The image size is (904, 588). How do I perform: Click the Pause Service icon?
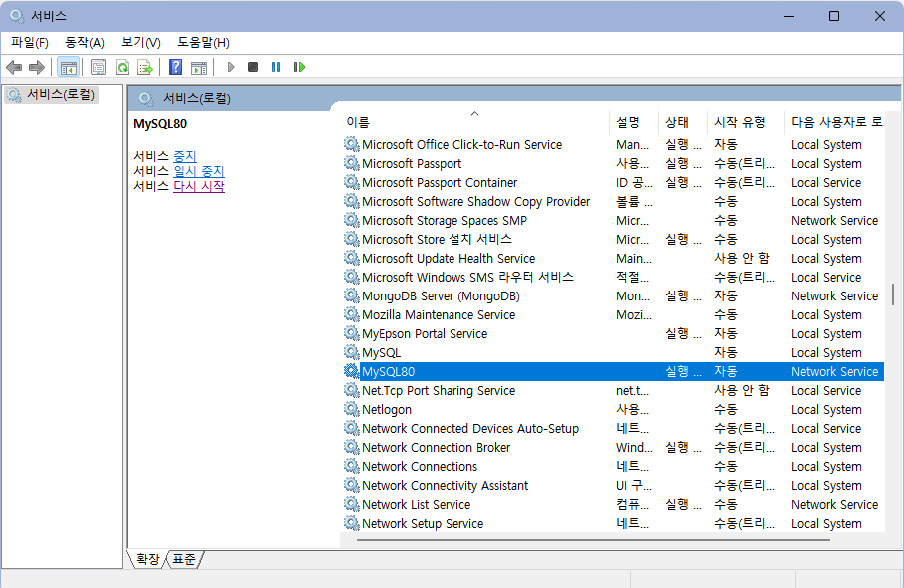pyautogui.click(x=276, y=68)
